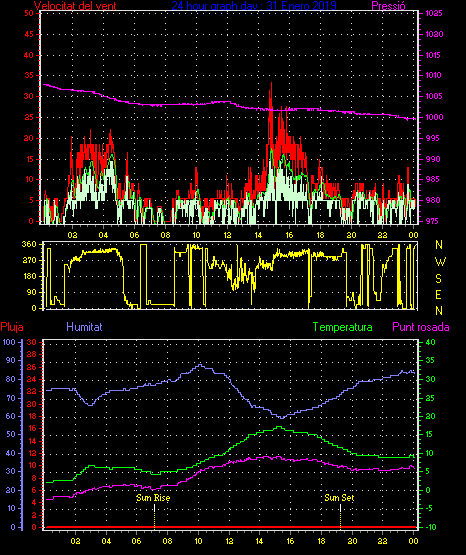Screen dimensions: 466x555
Task: Click the 'Pressió' axis label
Action: click(x=388, y=6)
